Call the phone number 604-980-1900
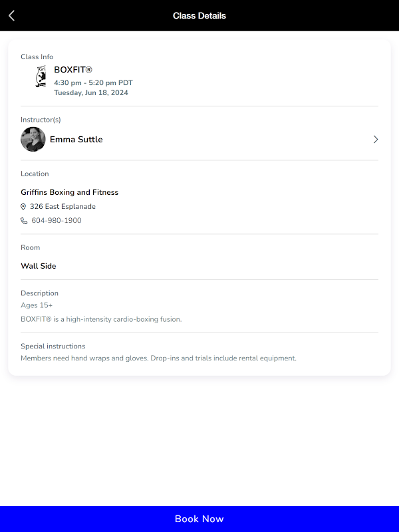This screenshot has height=532, width=399. tap(57, 221)
